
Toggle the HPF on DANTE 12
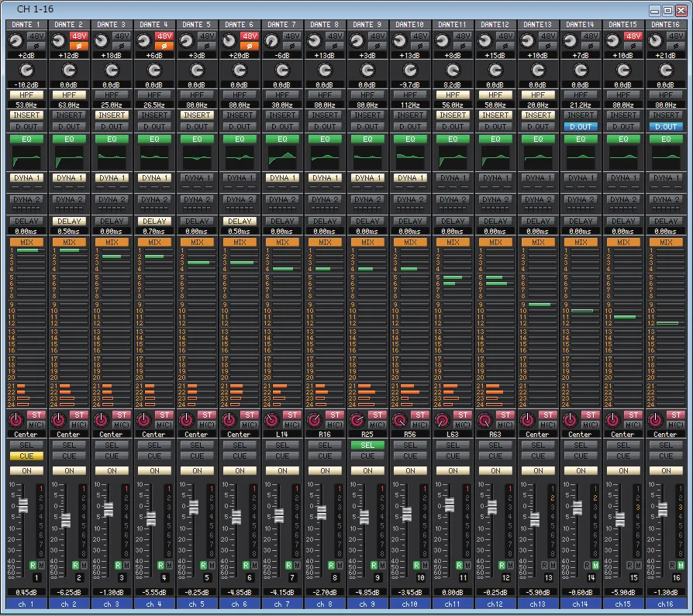coord(495,95)
